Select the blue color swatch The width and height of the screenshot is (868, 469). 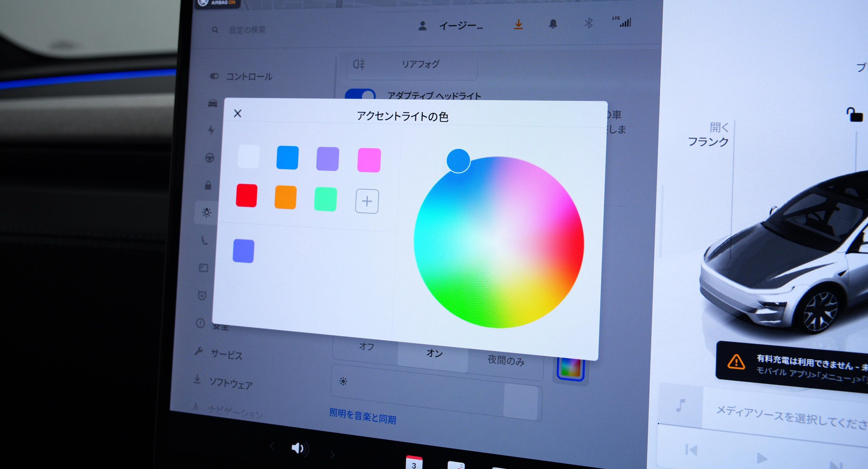[x=287, y=158]
